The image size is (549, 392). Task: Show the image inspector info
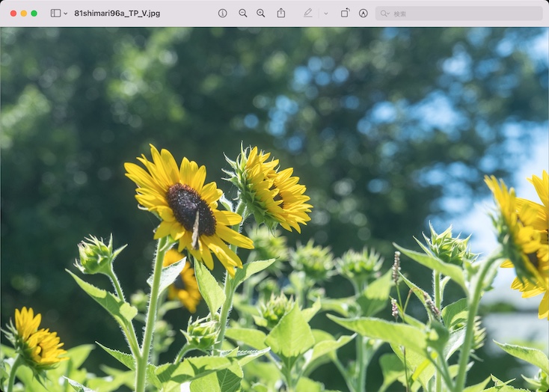[x=222, y=13]
